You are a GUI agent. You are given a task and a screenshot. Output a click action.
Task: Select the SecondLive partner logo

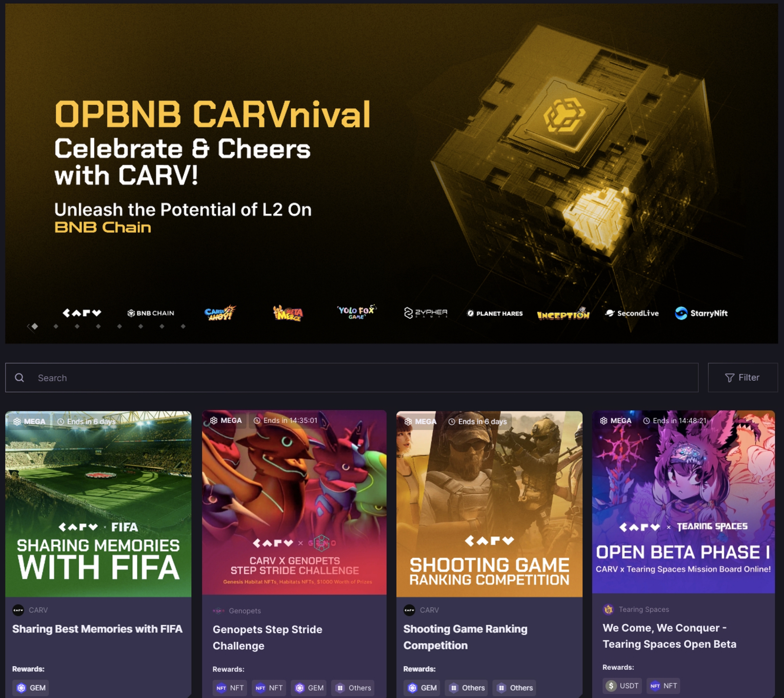(x=632, y=313)
